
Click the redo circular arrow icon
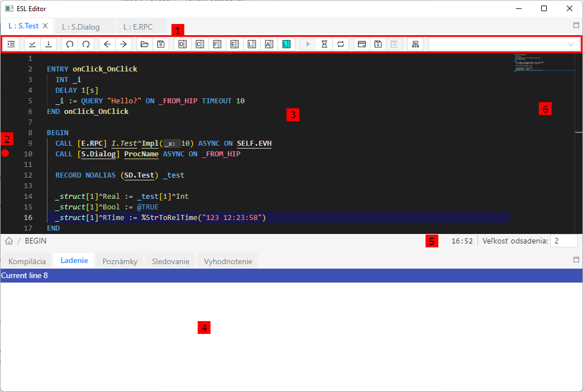pos(86,44)
